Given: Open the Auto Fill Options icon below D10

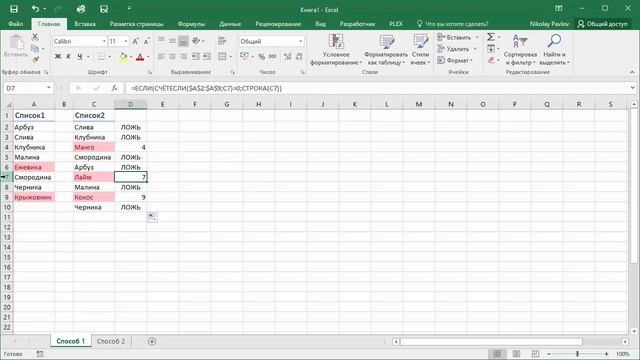Looking at the screenshot, I should pos(152,217).
